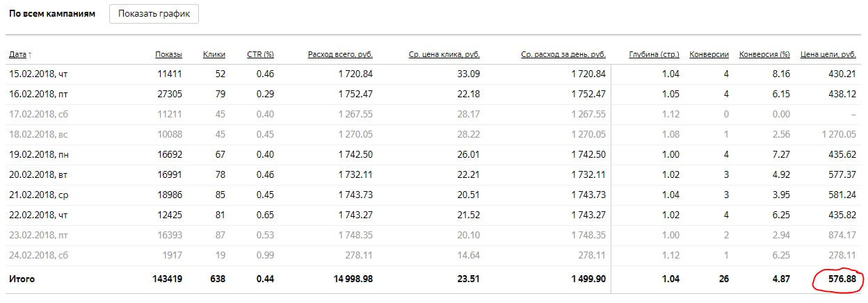Click the Итого row label
Screen dimensions: 868x303
tap(21, 279)
